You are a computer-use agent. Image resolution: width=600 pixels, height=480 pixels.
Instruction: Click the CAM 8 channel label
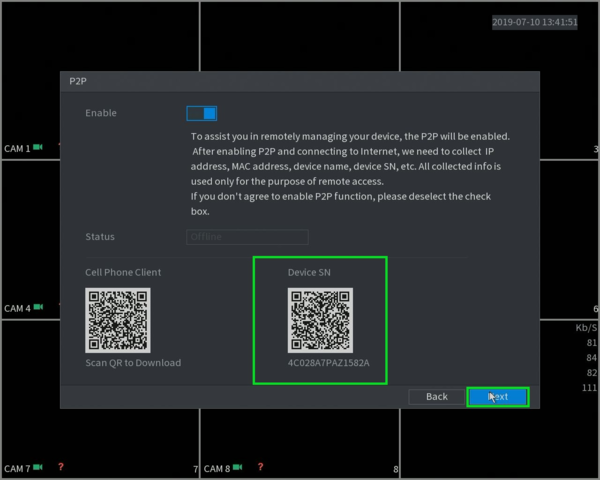[217, 469]
